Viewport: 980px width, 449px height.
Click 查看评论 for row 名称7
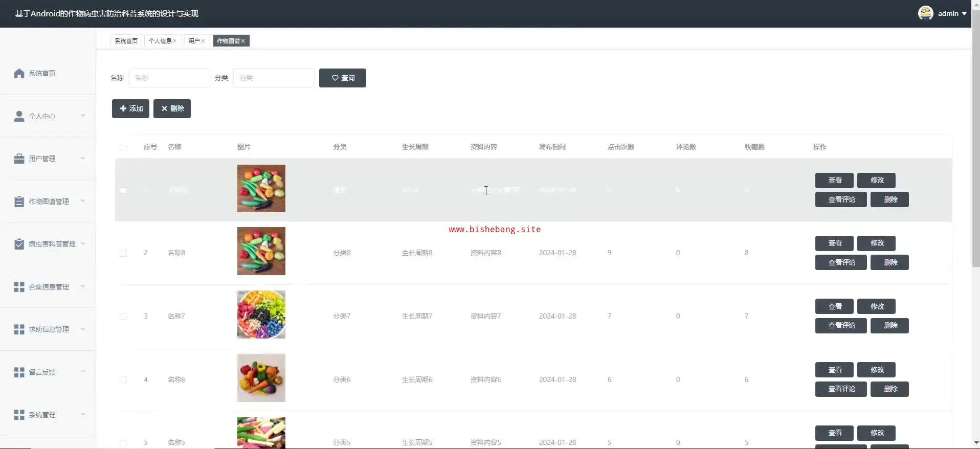841,325
